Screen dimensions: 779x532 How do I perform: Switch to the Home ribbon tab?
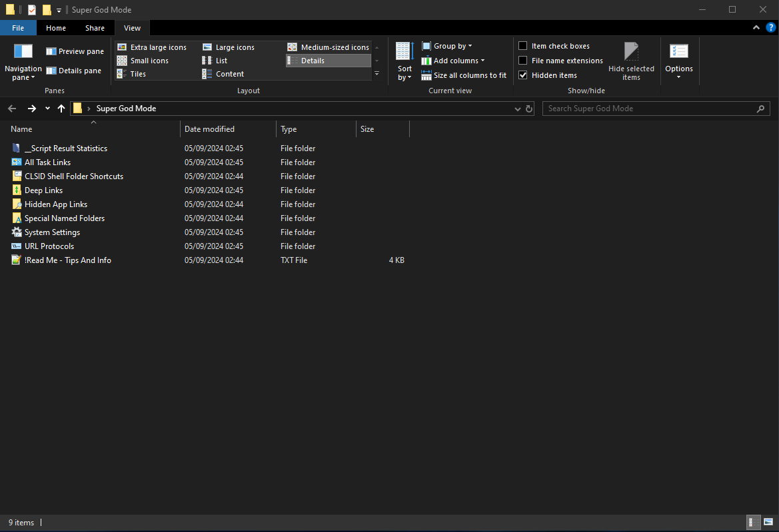(x=56, y=28)
